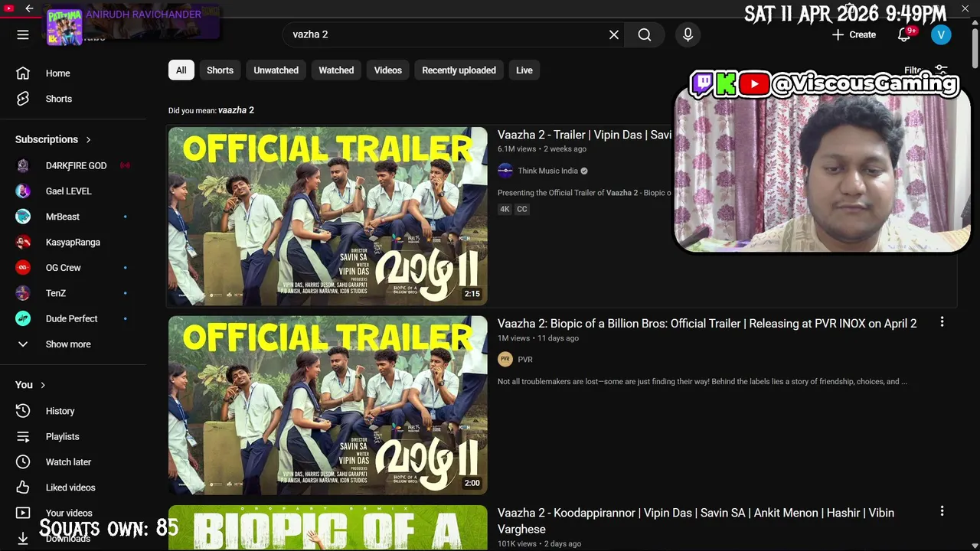Select the Shorts filter chip
Image resolution: width=980 pixels, height=551 pixels.
220,70
